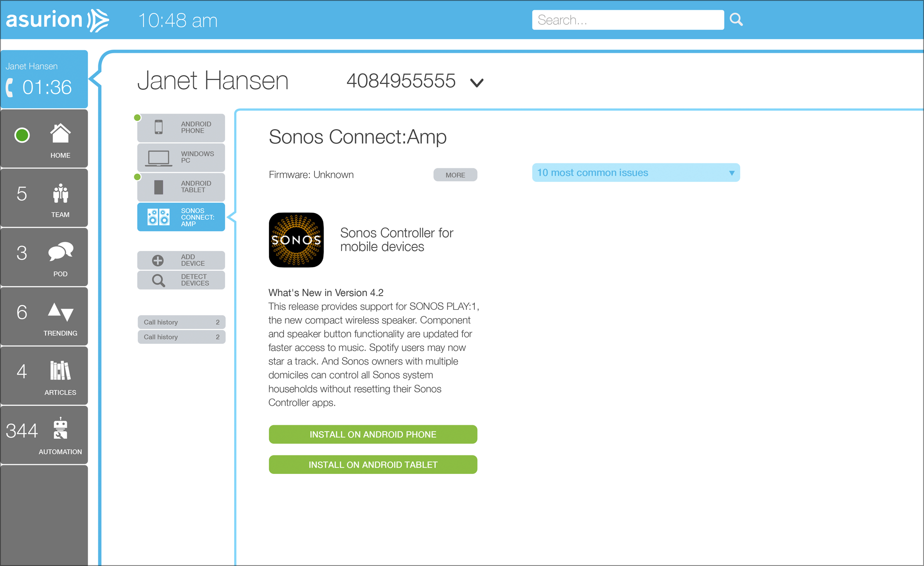
Task: Click Install on Android Tablet button
Action: [373, 464]
